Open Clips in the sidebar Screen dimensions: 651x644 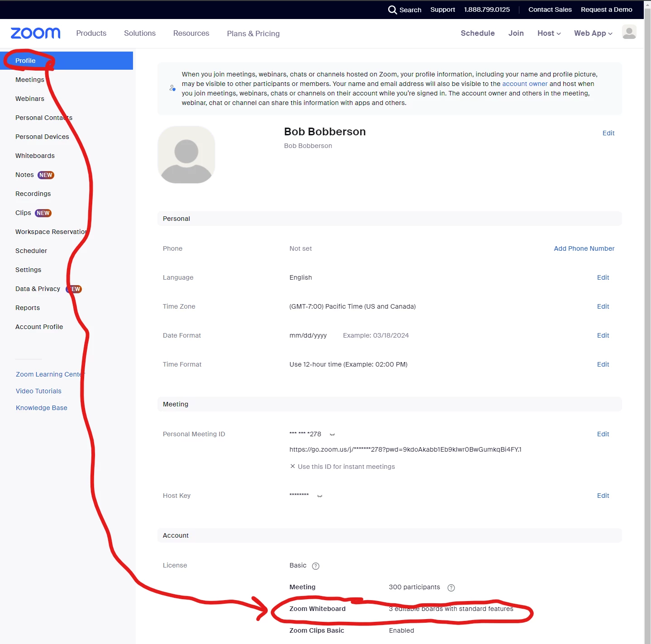click(23, 213)
